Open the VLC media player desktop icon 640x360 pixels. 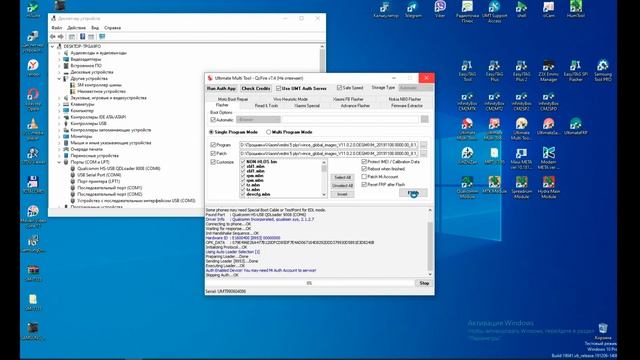pyautogui.click(x=33, y=129)
